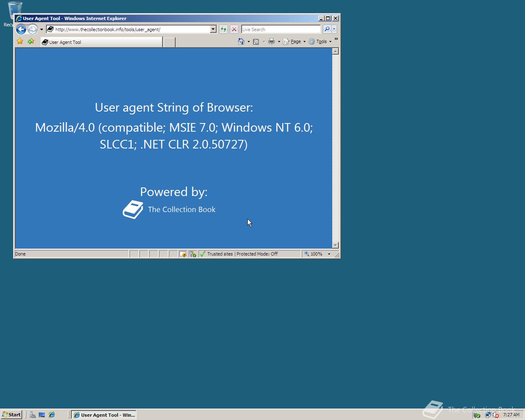
Task: Open the Page menu
Action: tap(294, 41)
